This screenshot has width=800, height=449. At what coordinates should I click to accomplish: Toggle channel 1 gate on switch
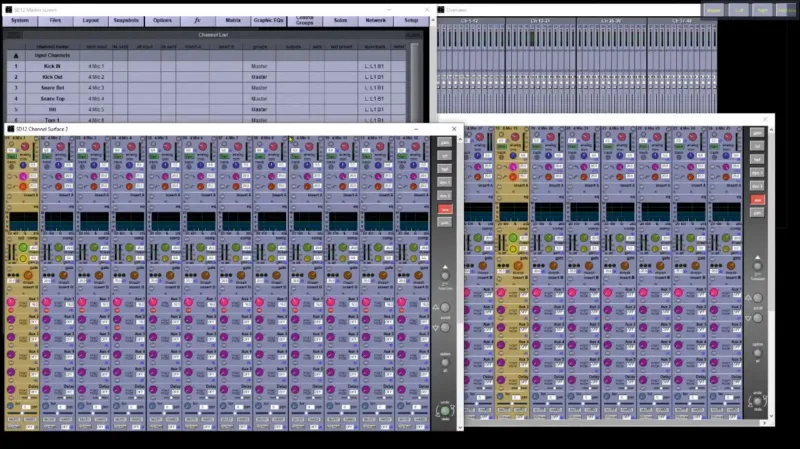[x=9, y=267]
